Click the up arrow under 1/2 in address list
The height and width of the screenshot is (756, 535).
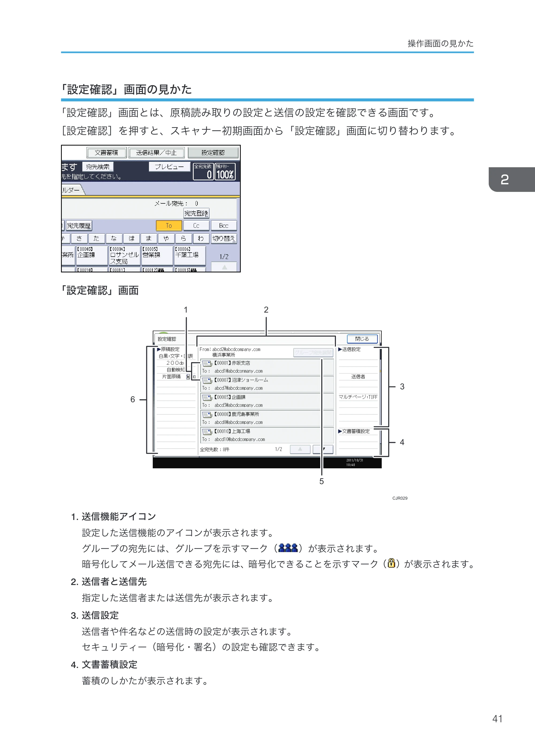point(224,267)
